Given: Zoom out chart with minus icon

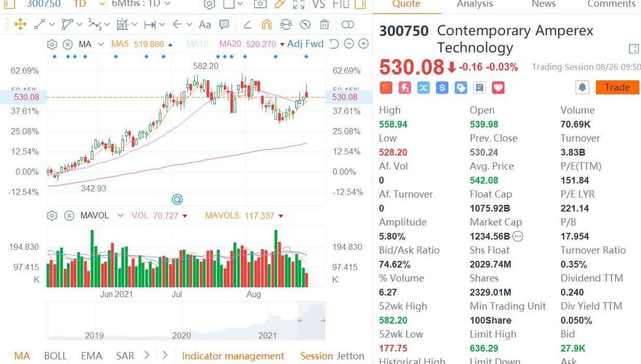Looking at the screenshot, I should point(349,44).
